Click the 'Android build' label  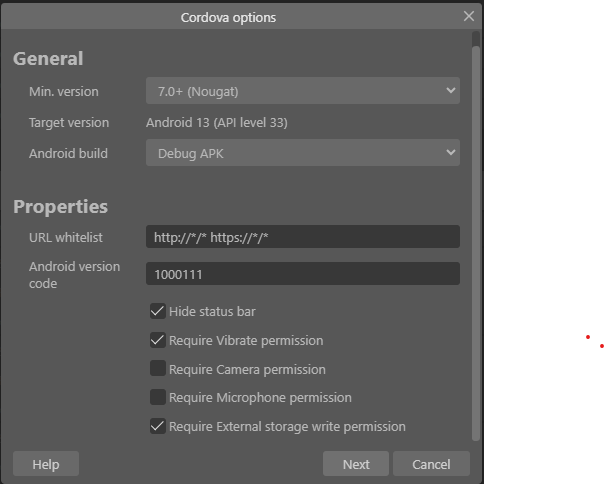(x=69, y=153)
